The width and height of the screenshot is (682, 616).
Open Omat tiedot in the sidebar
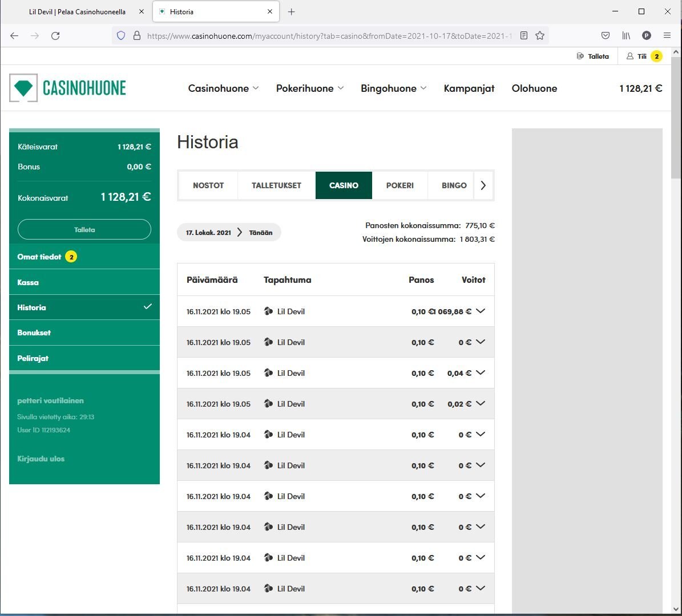click(x=84, y=257)
